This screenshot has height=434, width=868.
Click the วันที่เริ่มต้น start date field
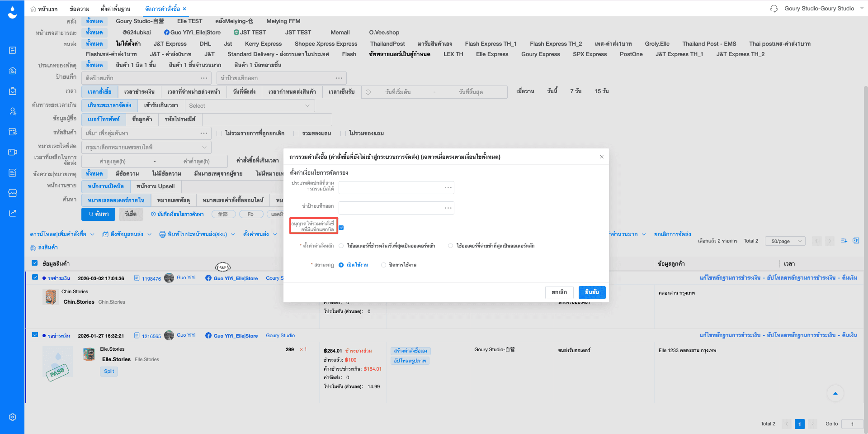(398, 92)
